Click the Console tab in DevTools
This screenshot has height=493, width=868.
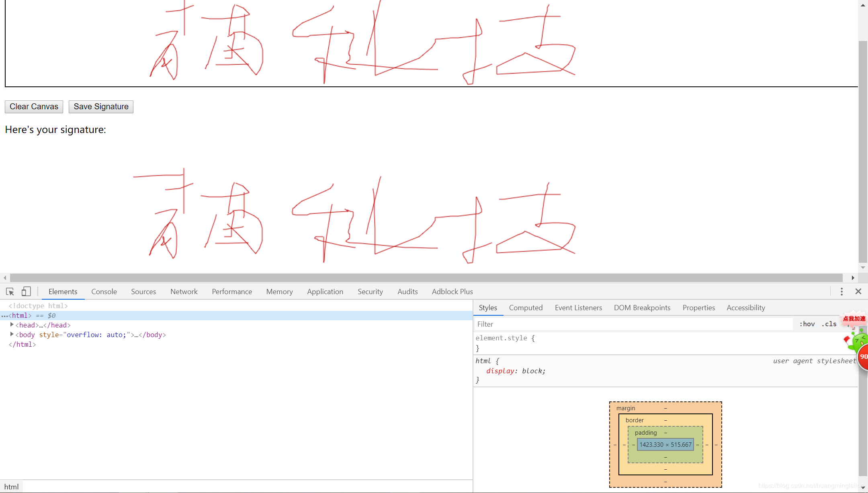click(104, 292)
